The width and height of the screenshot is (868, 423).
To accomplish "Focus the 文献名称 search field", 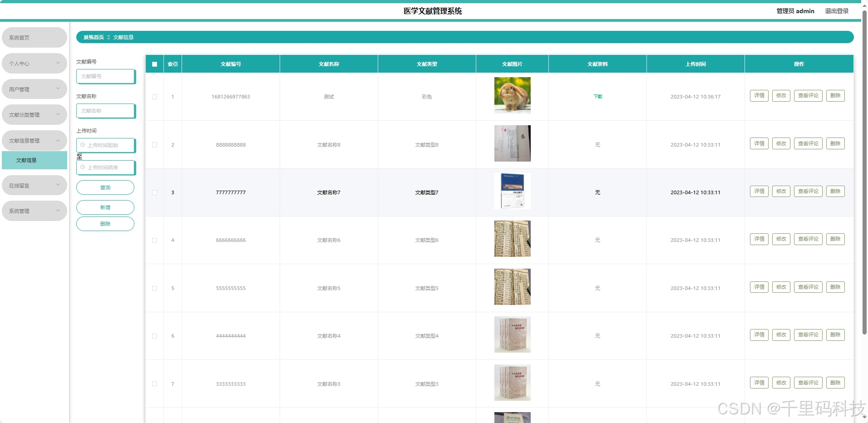I will (106, 111).
